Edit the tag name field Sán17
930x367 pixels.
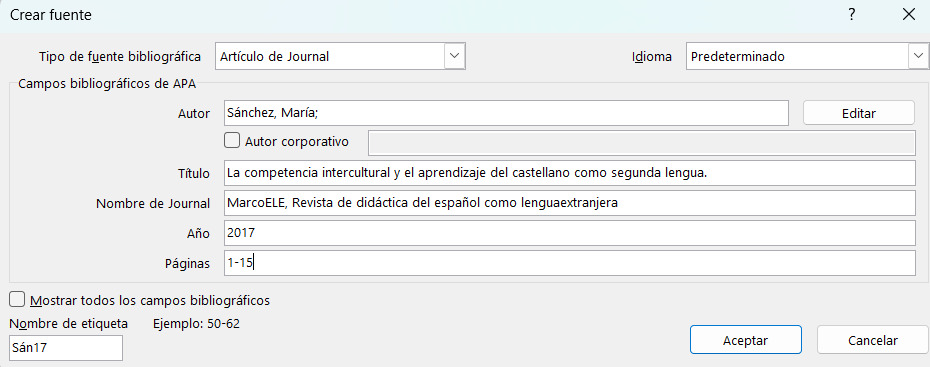[66, 348]
